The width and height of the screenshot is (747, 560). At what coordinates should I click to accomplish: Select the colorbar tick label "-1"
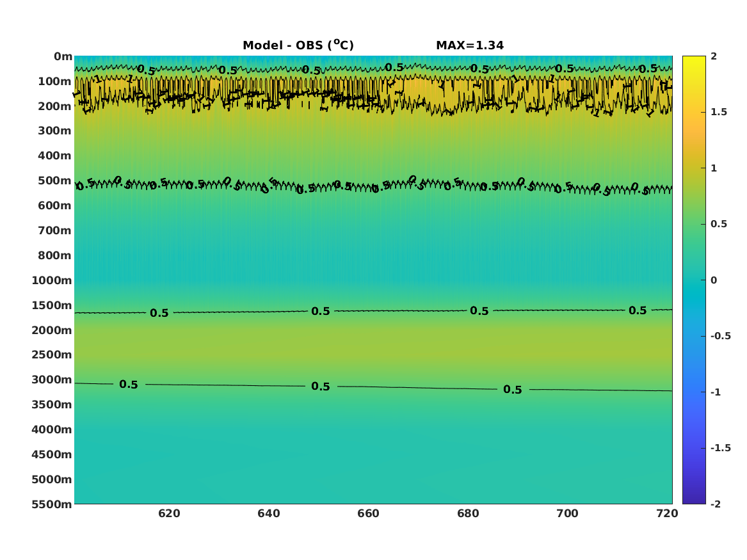pos(716,392)
